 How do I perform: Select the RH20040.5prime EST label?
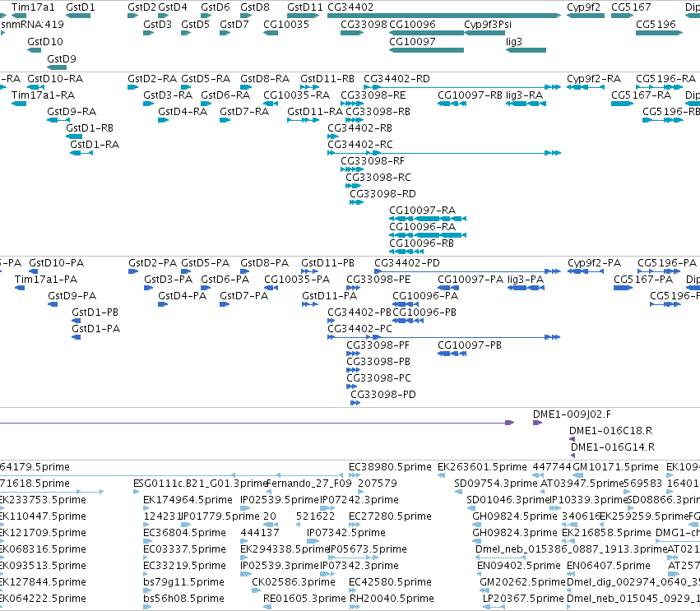pos(392,599)
